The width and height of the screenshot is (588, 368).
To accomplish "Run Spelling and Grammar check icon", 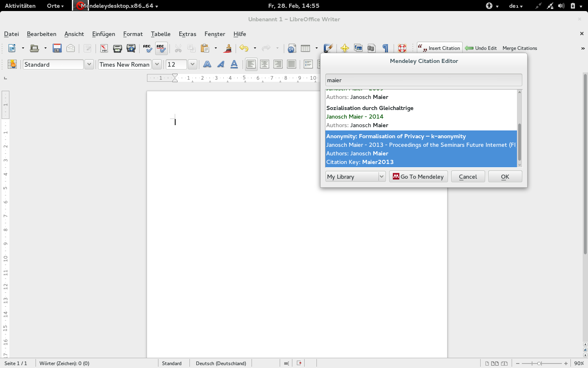I will tap(147, 48).
